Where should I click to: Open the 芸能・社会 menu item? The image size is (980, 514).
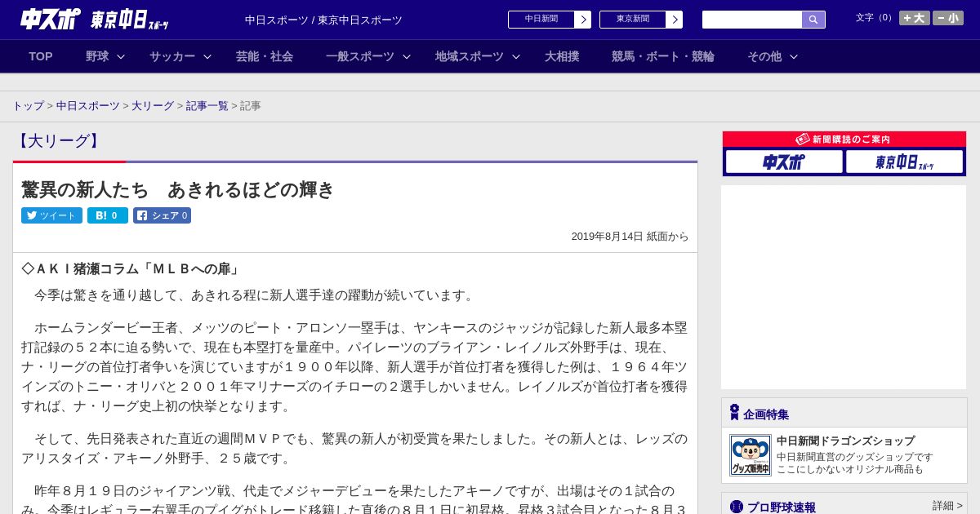point(265,56)
